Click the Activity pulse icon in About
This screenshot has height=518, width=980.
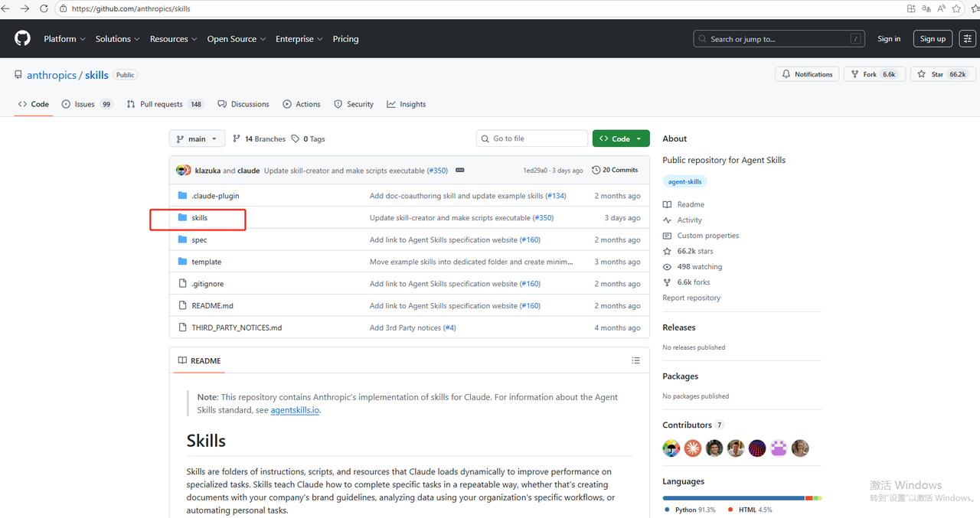668,220
